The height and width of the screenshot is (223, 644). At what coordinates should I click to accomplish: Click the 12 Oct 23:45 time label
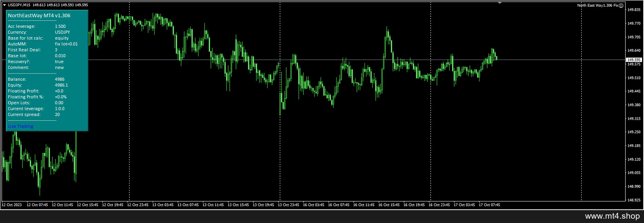138,205
